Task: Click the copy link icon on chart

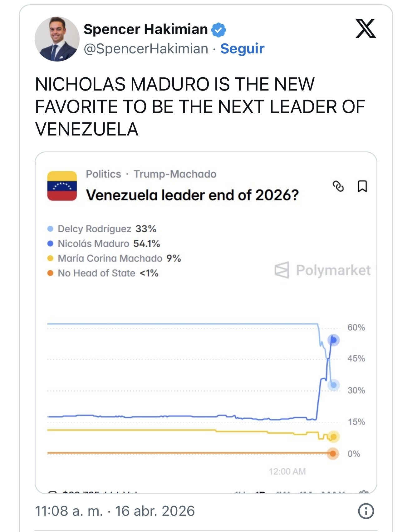Action: pos(338,186)
